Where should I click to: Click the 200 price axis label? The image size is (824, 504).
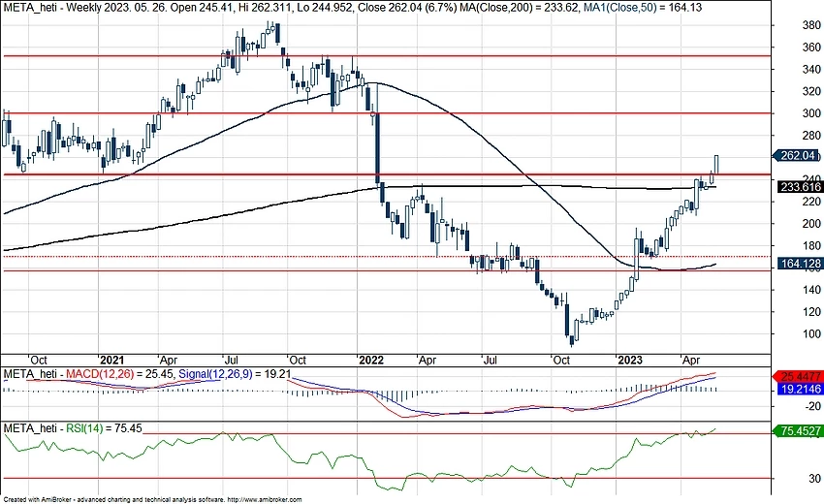point(811,224)
